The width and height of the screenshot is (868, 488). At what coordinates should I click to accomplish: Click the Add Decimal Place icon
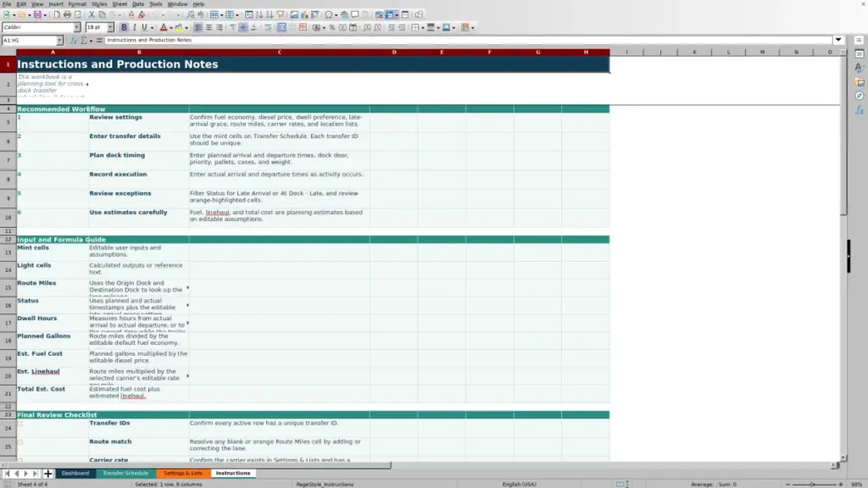point(367,27)
